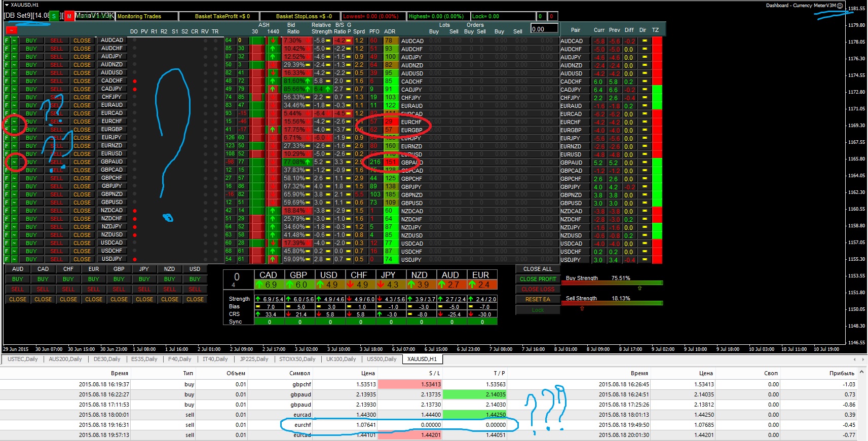Toggle the tilde switch for USDCHF
This screenshot has width=868, height=441.
pyautogui.click(x=14, y=251)
